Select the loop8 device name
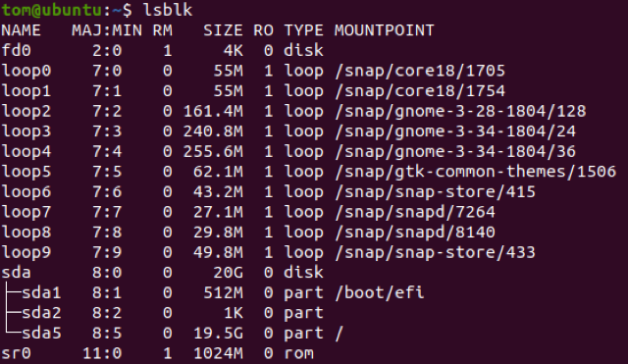Image resolution: width=628 pixels, height=364 pixels. [x=26, y=233]
